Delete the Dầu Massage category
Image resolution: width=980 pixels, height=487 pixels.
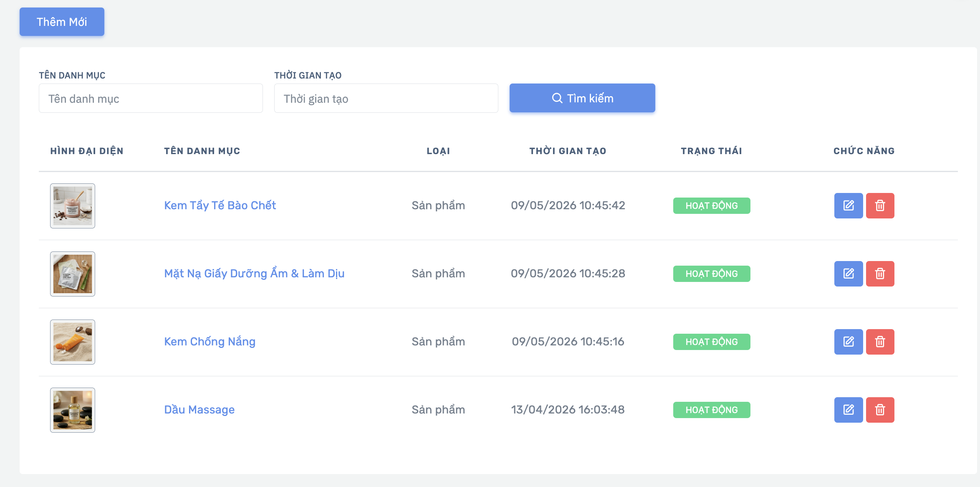tap(880, 410)
